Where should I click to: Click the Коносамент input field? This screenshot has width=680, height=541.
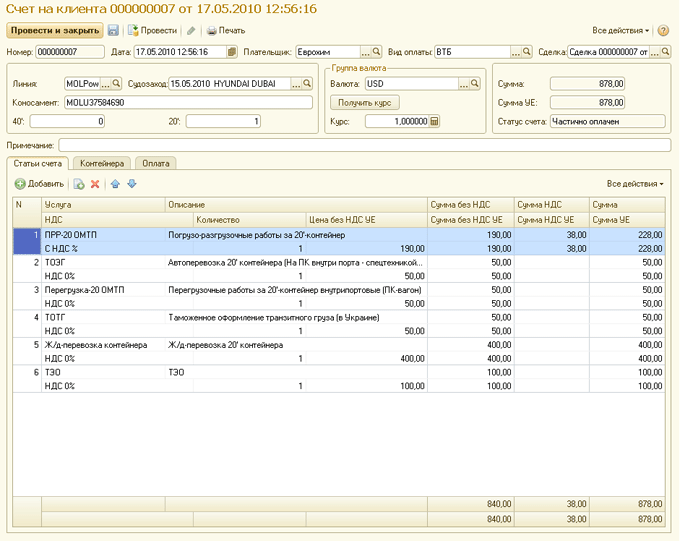tap(189, 103)
